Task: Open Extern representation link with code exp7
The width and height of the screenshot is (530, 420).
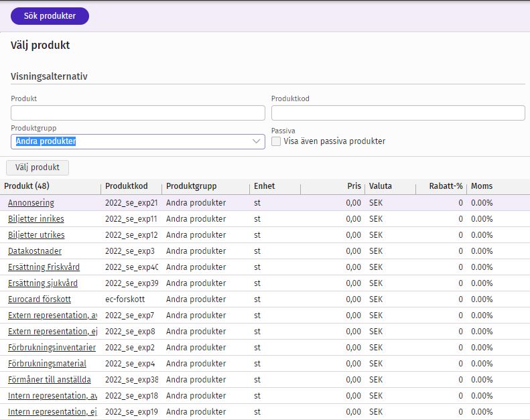Action: (x=53, y=316)
